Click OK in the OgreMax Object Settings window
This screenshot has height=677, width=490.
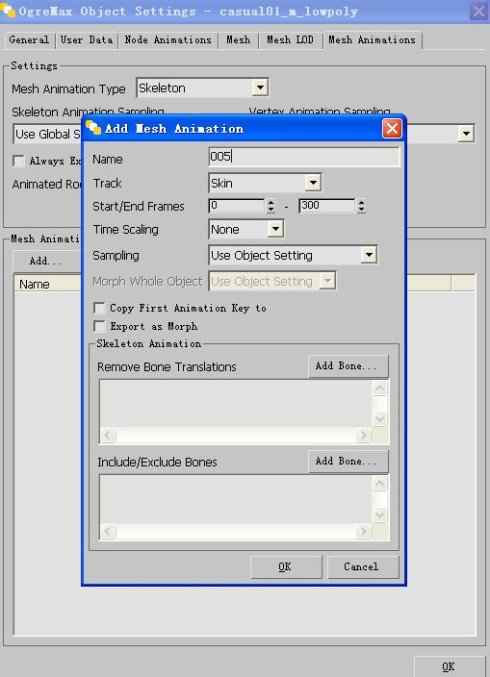tap(449, 667)
